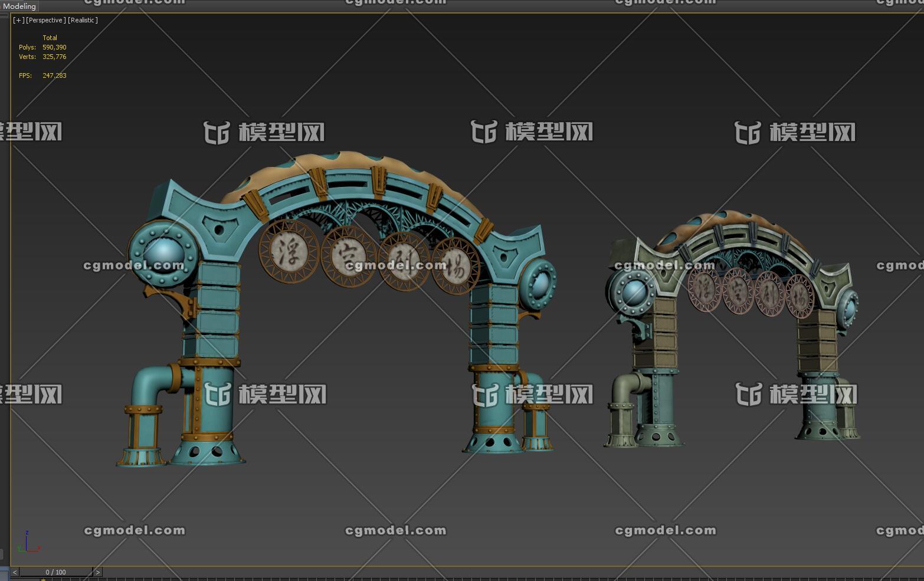
Task: Click the XYZ axis gizmo in viewport corner
Action: pos(27,543)
